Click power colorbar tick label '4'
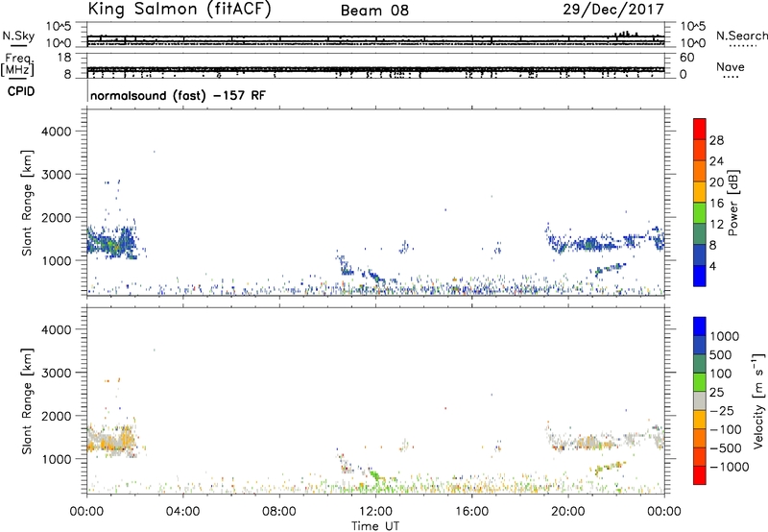 pyautogui.click(x=713, y=266)
